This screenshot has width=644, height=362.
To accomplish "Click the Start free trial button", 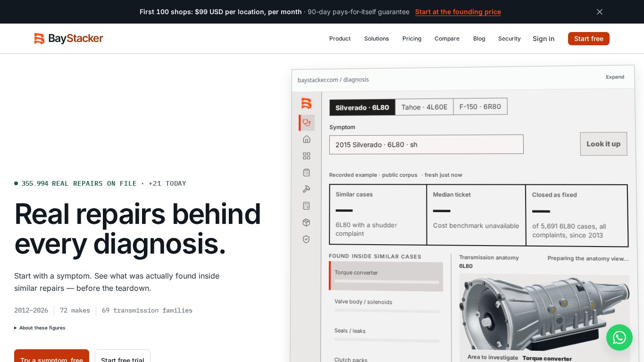I will (123, 356).
